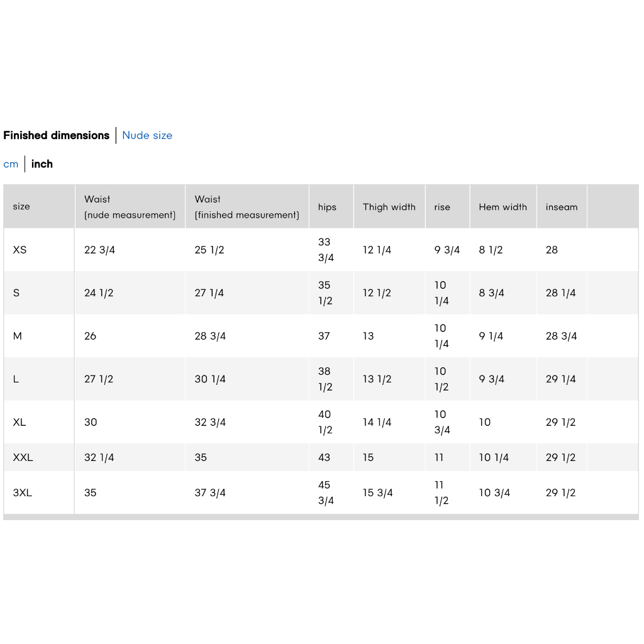The height and width of the screenshot is (644, 644).
Task: Click the Waist (finished measurement) header
Action: pyautogui.click(x=247, y=206)
